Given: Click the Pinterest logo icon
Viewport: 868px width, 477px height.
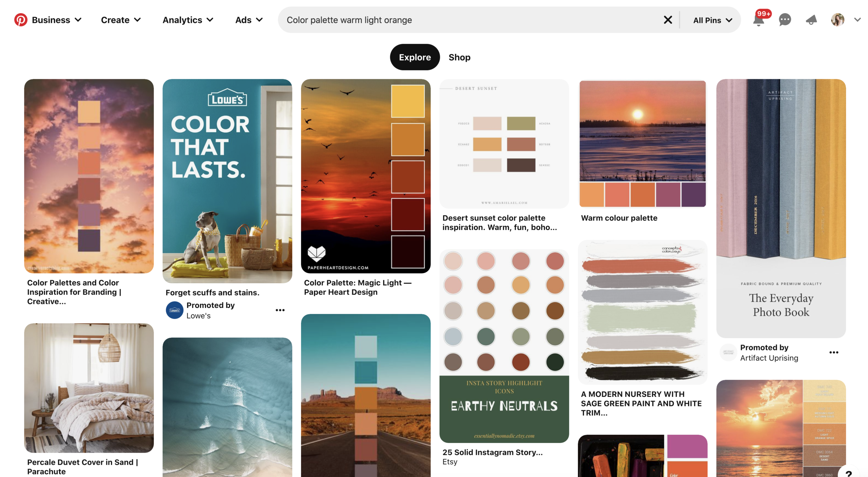Looking at the screenshot, I should point(20,20).
